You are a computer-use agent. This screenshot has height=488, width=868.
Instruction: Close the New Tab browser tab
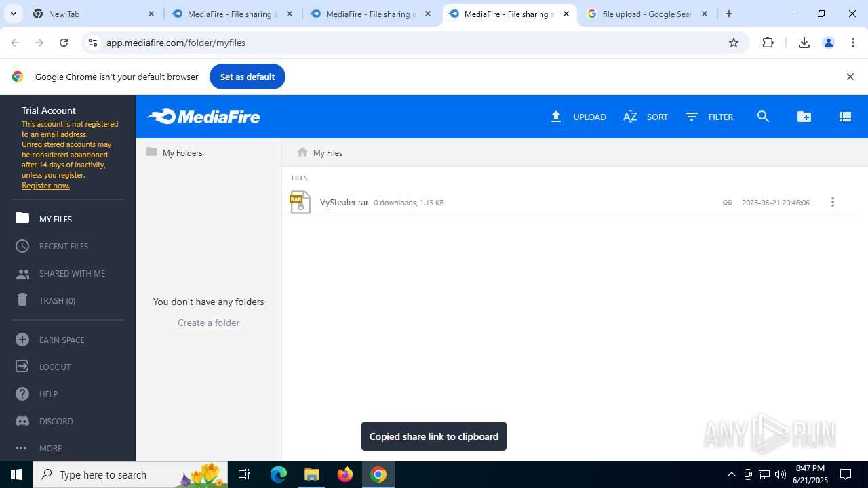point(151,14)
